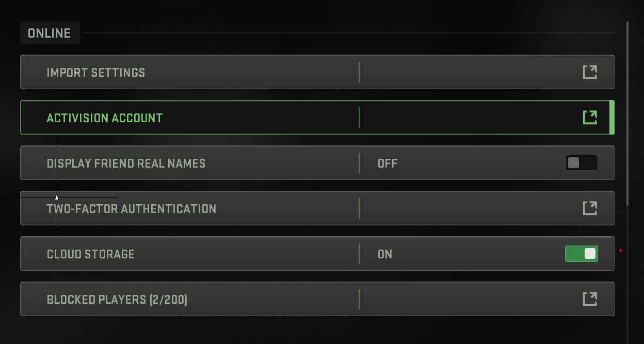Click the OFF value for friend real names
644x344 pixels.
388,163
